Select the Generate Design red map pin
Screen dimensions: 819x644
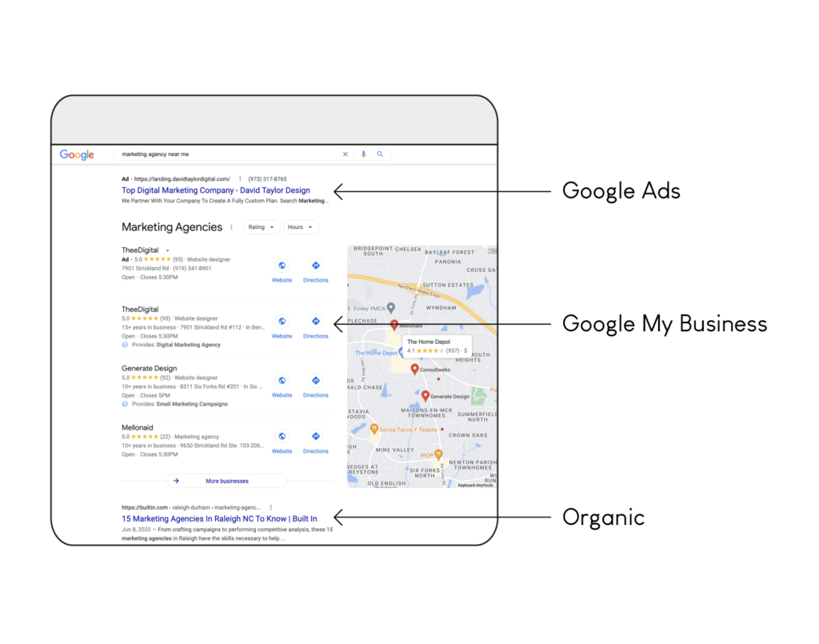(x=425, y=396)
